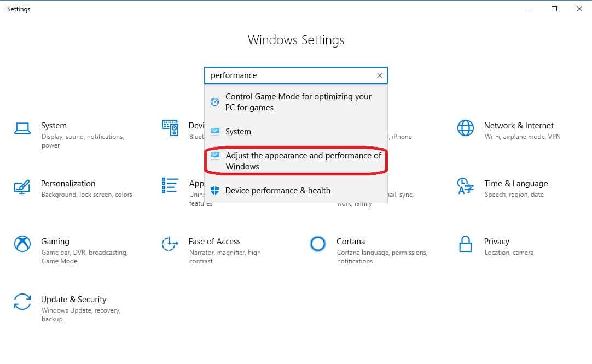Click 'Background, lock screen, colors' description
Screen dimensions: 592x364
coord(87,195)
